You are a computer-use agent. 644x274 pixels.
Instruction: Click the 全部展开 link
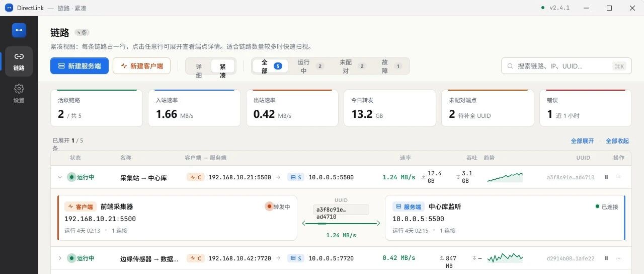582,141
